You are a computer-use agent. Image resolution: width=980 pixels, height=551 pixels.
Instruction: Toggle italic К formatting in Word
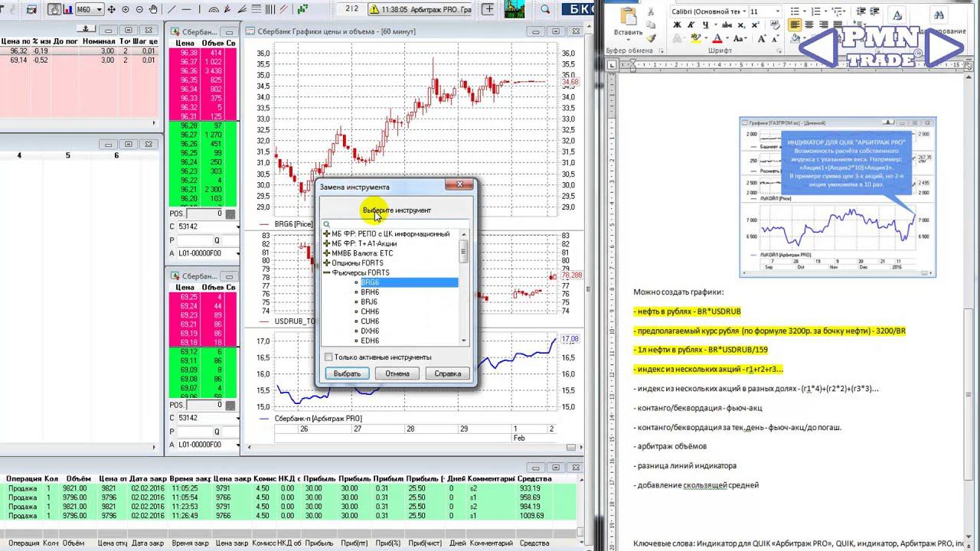(690, 25)
